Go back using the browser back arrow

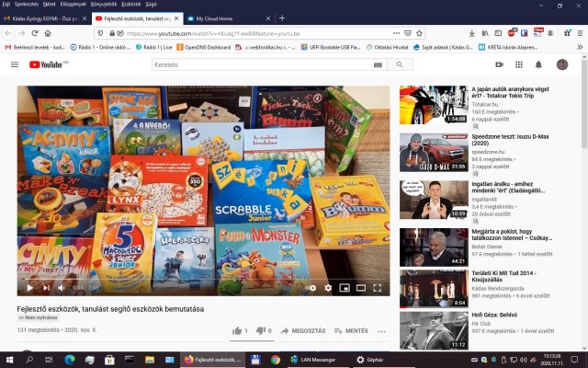8,33
